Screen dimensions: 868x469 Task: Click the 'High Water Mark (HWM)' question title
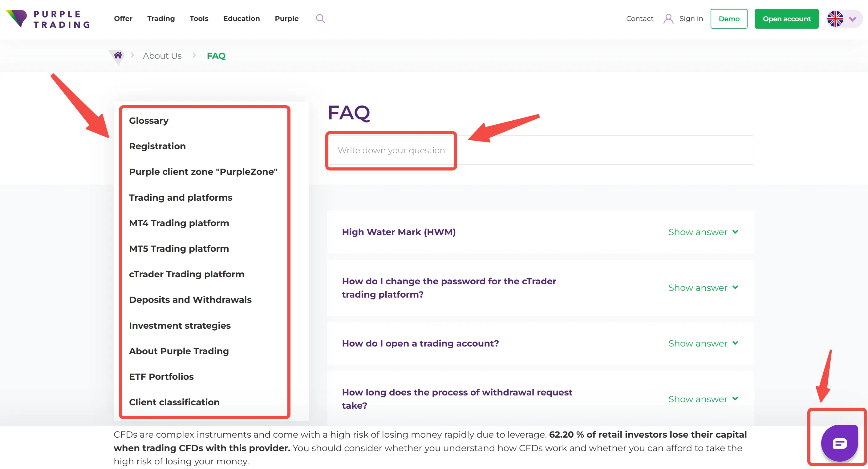point(399,232)
